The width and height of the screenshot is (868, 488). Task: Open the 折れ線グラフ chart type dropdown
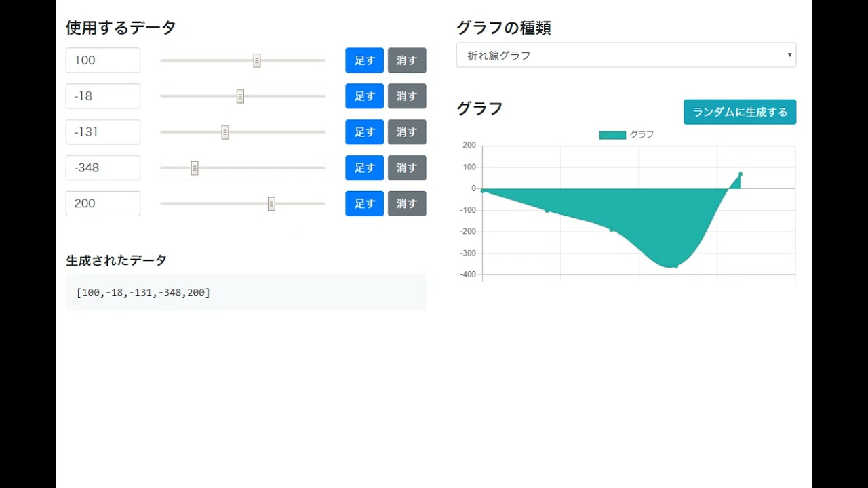tap(626, 56)
